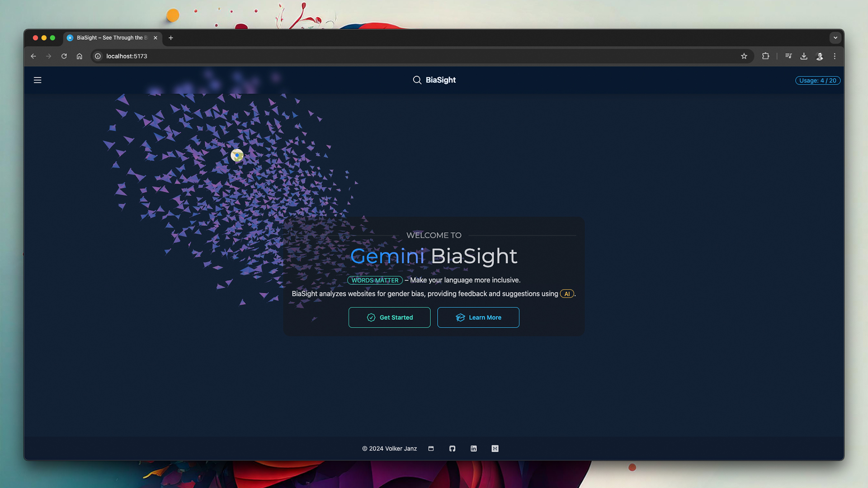
Task: Open the media control toolbar icon
Action: coord(788,56)
